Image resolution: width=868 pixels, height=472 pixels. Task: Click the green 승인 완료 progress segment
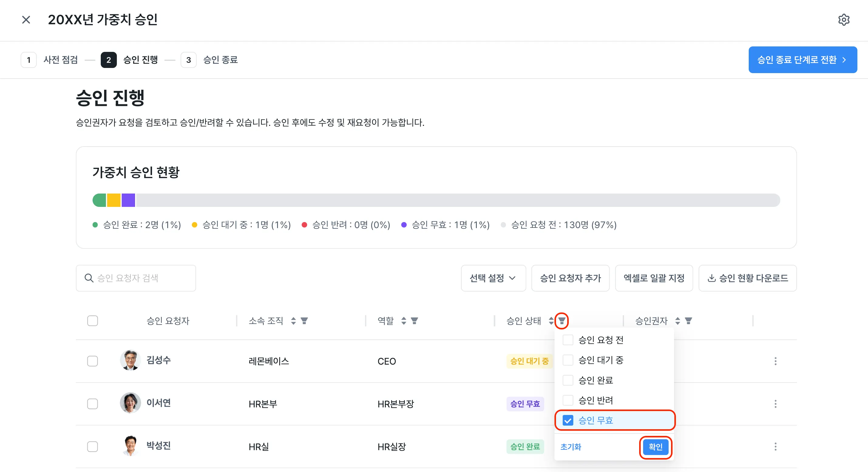pos(100,200)
